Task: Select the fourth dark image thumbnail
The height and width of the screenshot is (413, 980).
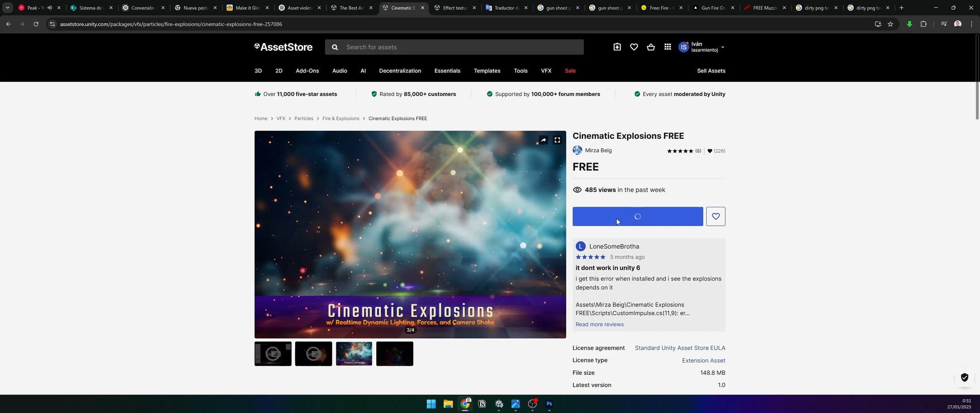Action: click(x=395, y=354)
